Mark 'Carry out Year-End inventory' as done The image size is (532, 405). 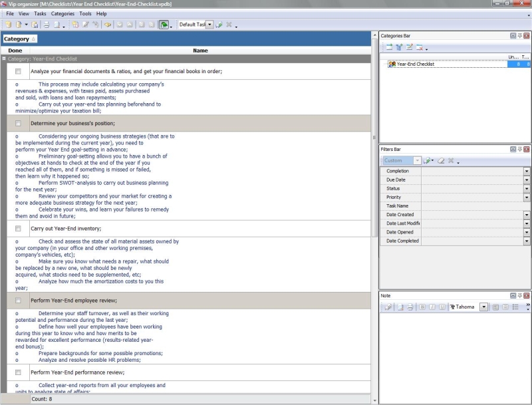point(18,228)
